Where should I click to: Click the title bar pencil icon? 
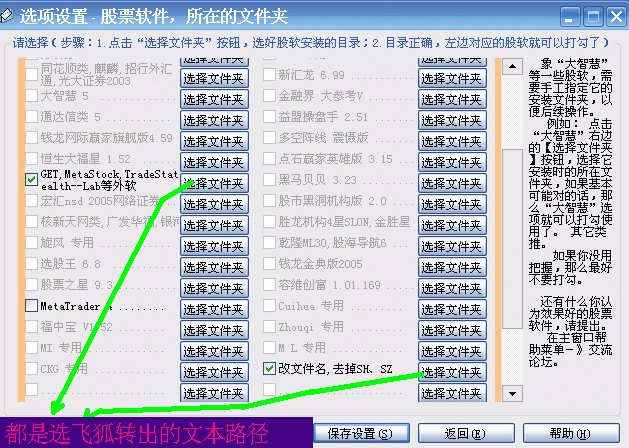[x=7, y=16]
